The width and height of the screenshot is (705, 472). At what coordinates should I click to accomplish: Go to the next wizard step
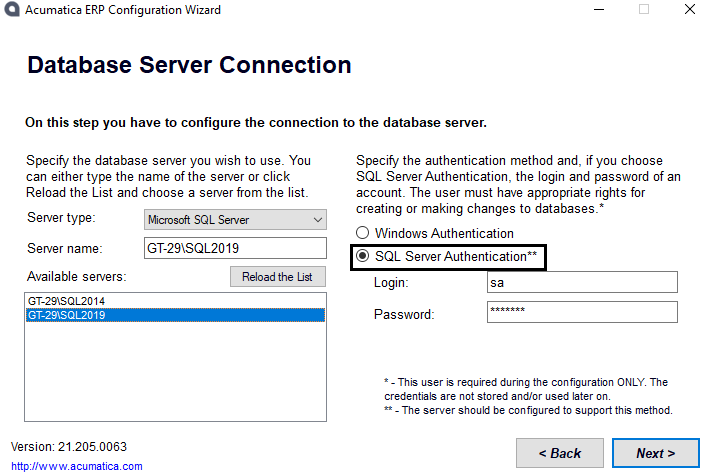click(656, 453)
